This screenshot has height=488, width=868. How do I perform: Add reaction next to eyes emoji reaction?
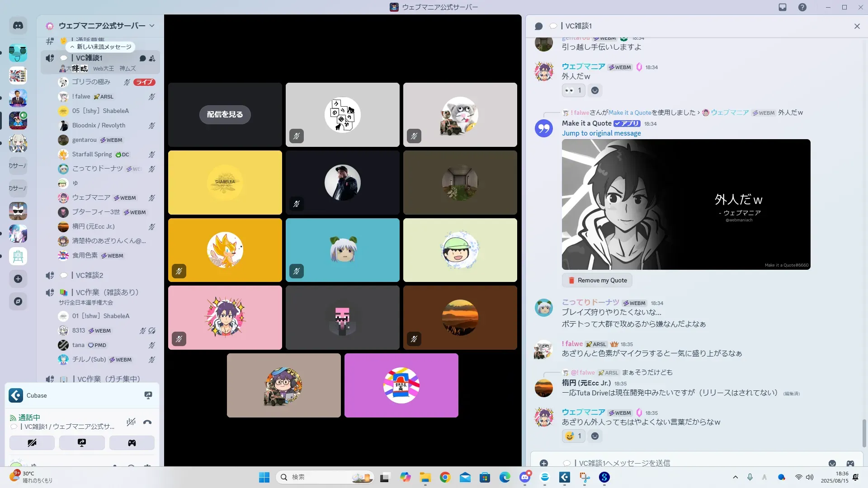595,90
